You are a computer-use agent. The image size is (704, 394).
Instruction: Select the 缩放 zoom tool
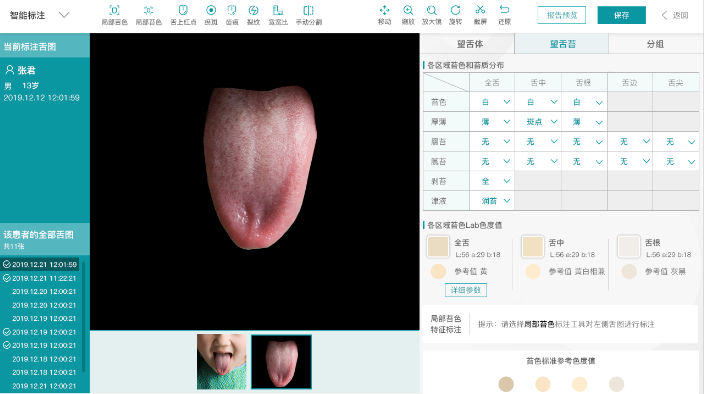pos(408,15)
